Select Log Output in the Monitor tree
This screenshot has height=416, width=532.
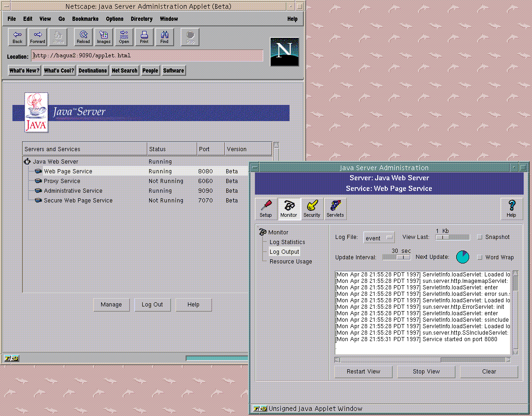coord(284,251)
